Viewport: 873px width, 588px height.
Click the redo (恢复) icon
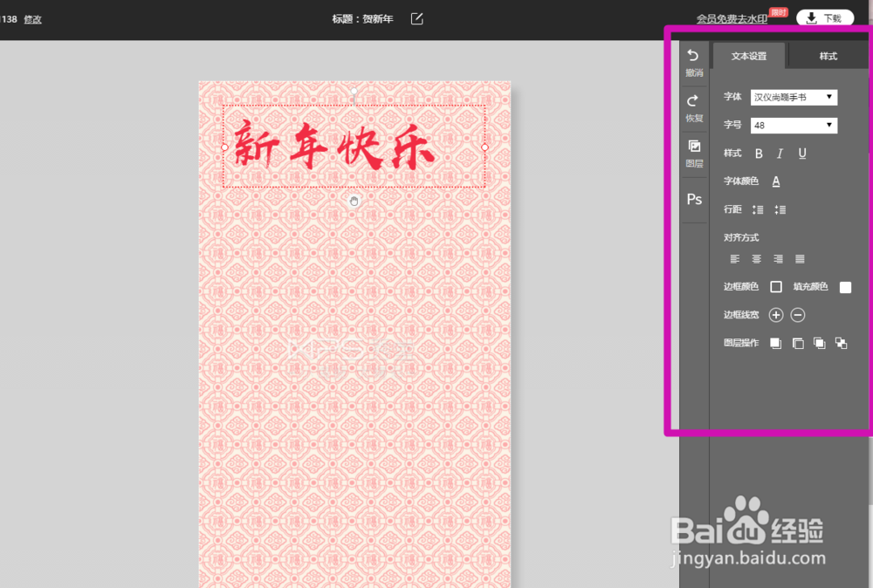pos(693,100)
